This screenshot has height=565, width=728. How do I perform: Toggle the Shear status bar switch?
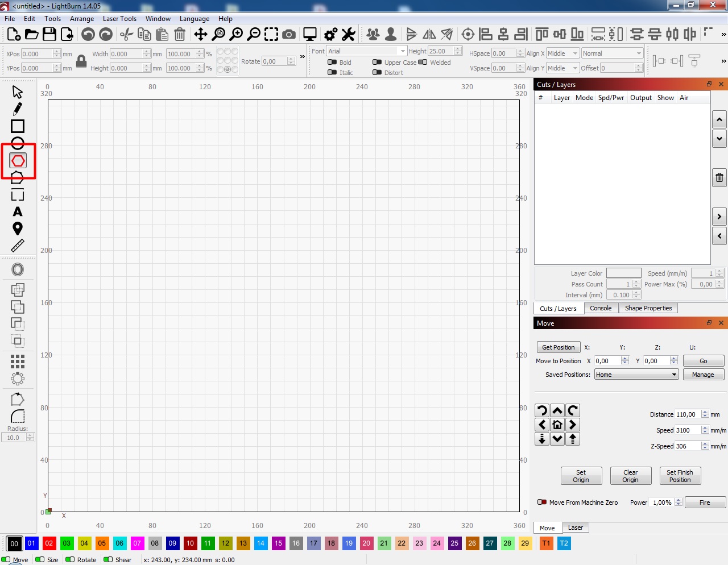tap(108, 560)
